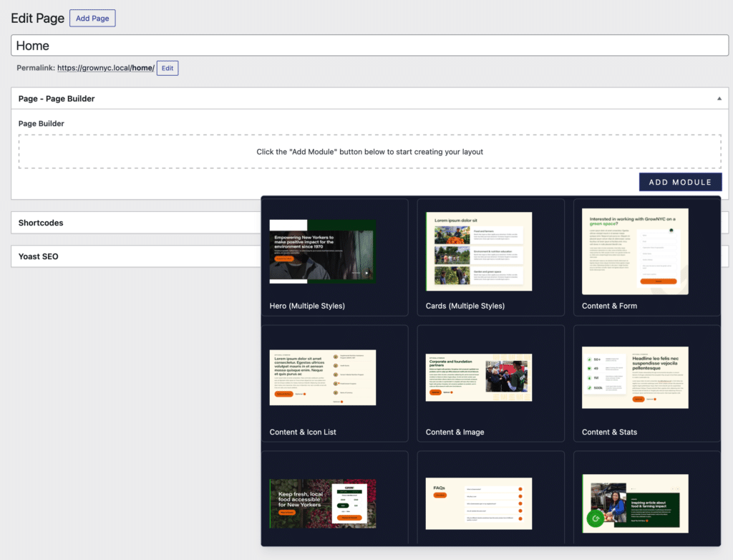The height and width of the screenshot is (560, 733).
Task: Edit the page title field showing Home
Action: point(369,45)
